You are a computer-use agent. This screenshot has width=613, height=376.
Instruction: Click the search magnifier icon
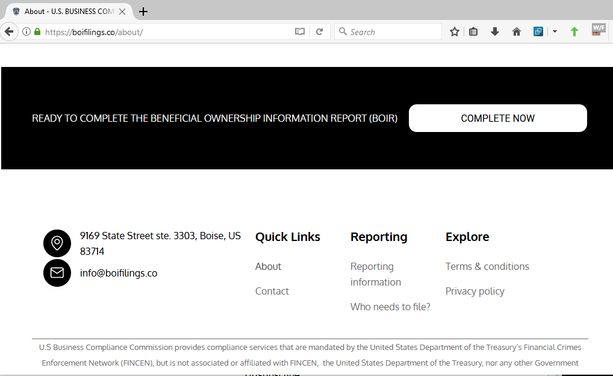coord(343,31)
